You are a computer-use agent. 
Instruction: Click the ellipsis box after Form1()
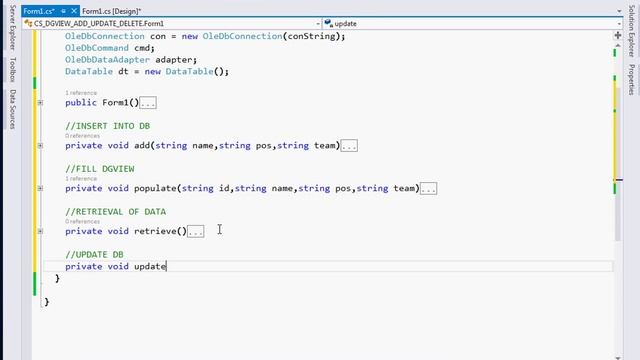coord(148,103)
